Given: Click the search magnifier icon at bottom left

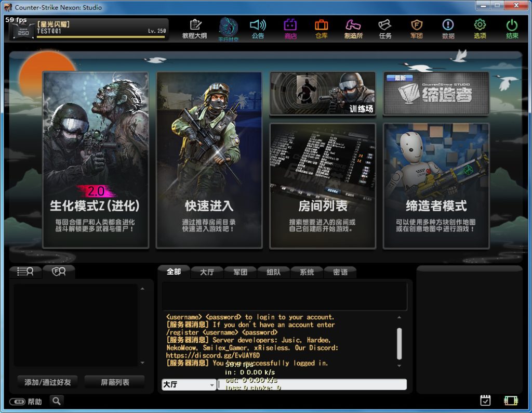Looking at the screenshot, I should pyautogui.click(x=56, y=401).
